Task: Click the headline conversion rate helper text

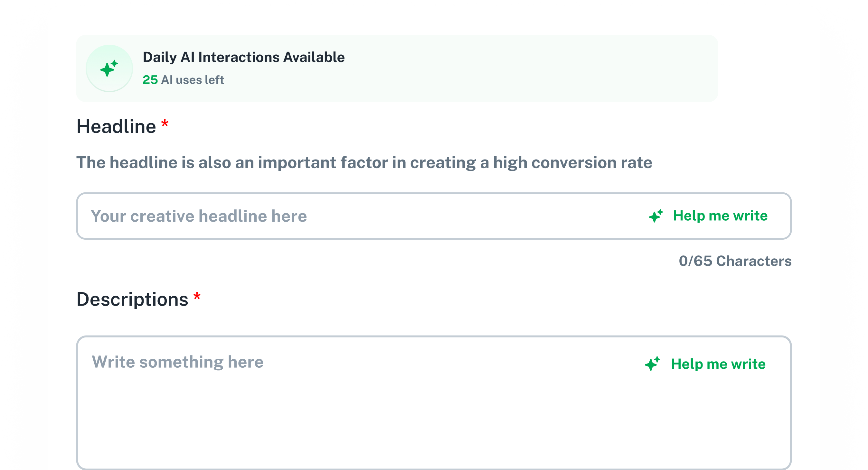Action: (364, 162)
